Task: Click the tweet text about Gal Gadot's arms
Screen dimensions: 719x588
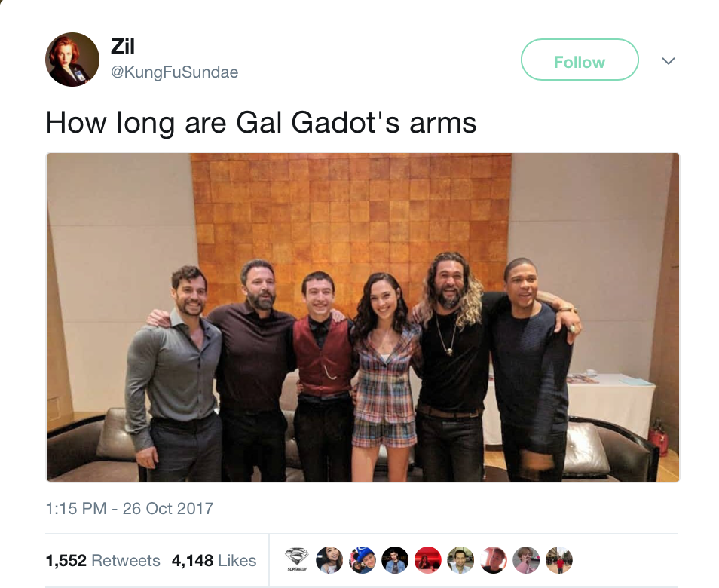Action: [x=261, y=123]
